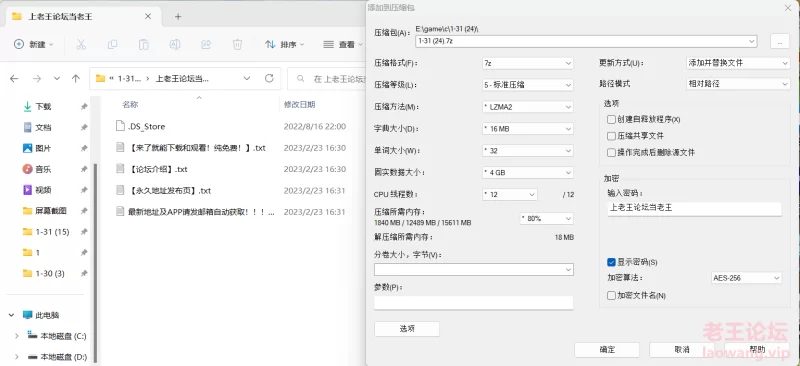800x366 pixels.
Task: Open 音乐 in the Explorer sidebar
Action: 43,169
